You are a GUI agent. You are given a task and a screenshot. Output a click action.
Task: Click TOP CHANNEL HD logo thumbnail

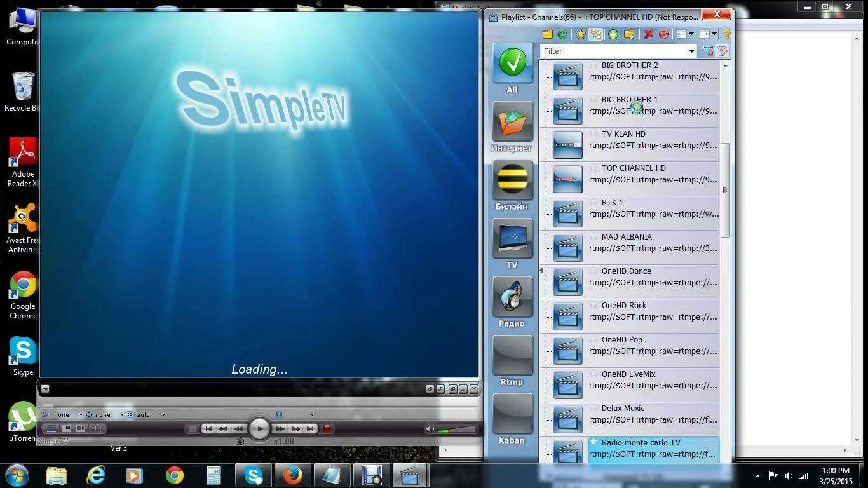567,179
